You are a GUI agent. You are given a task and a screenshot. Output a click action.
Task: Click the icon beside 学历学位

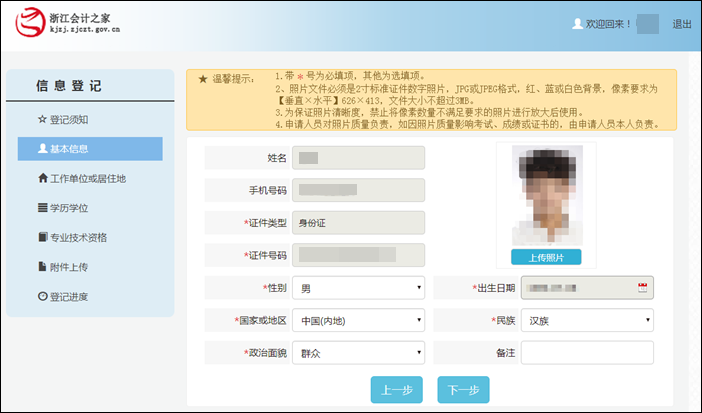tap(42, 208)
